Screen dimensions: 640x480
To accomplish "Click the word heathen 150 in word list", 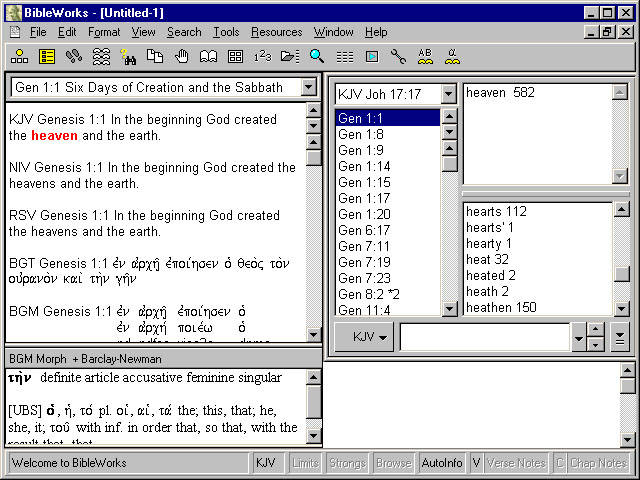I will click(x=501, y=307).
